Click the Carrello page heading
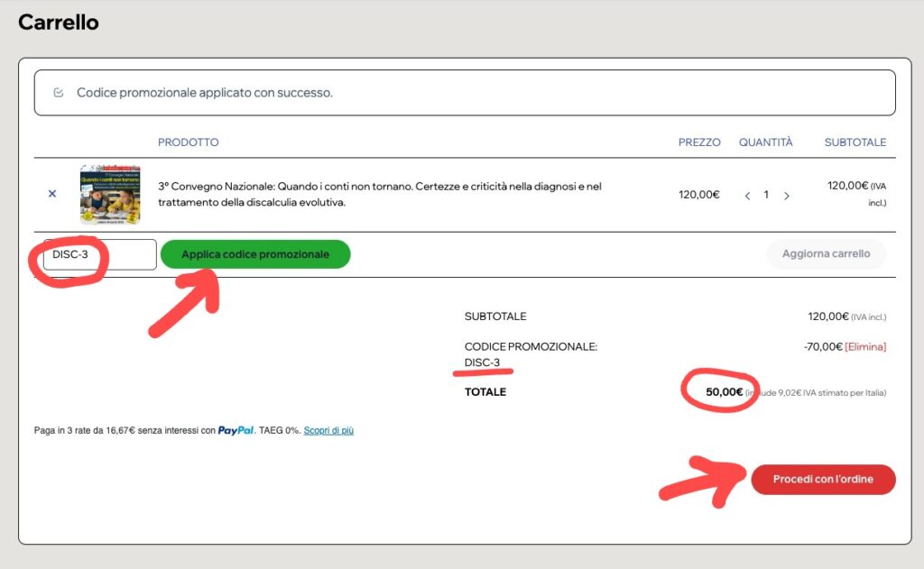 point(59,23)
